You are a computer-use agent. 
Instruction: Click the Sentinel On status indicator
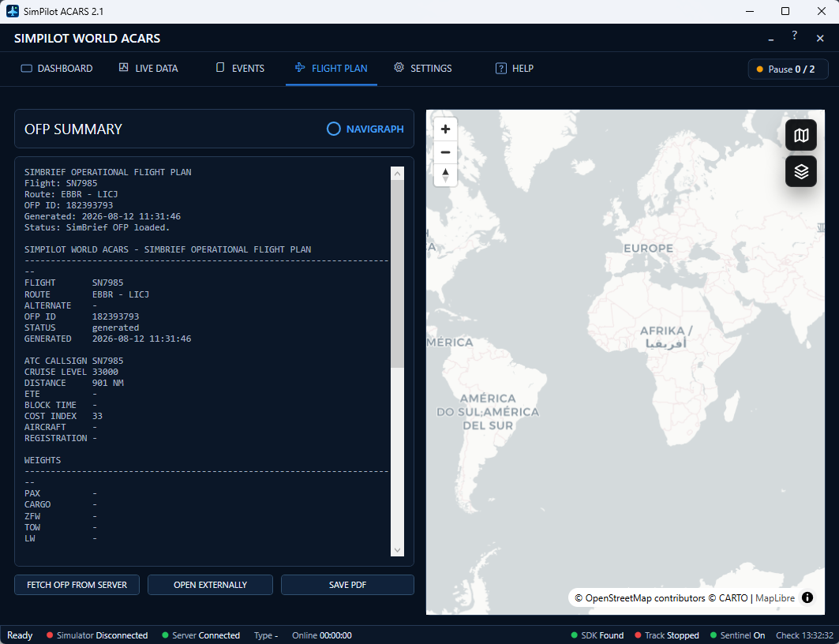737,635
